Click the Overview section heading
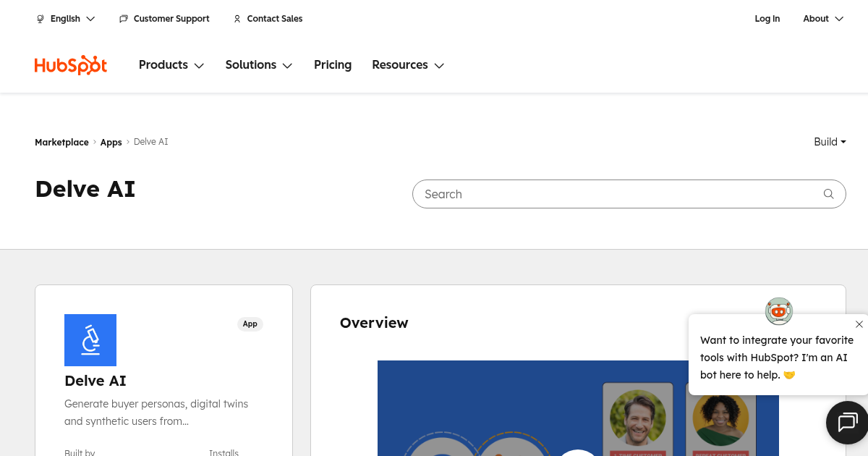868x456 pixels. (x=374, y=323)
